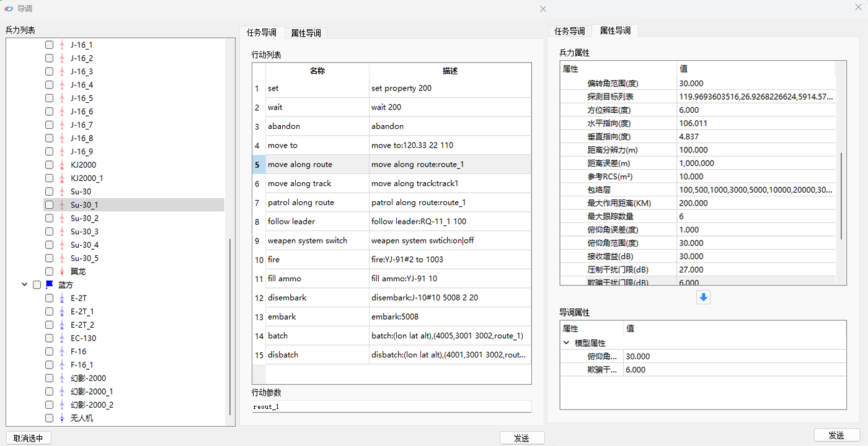Tick the checkbox for Su-30_1
868x446 pixels.
click(49, 205)
